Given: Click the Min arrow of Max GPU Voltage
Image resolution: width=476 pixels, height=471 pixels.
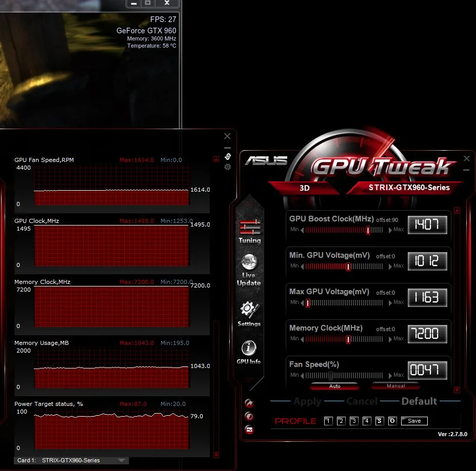Looking at the screenshot, I should pos(302,303).
